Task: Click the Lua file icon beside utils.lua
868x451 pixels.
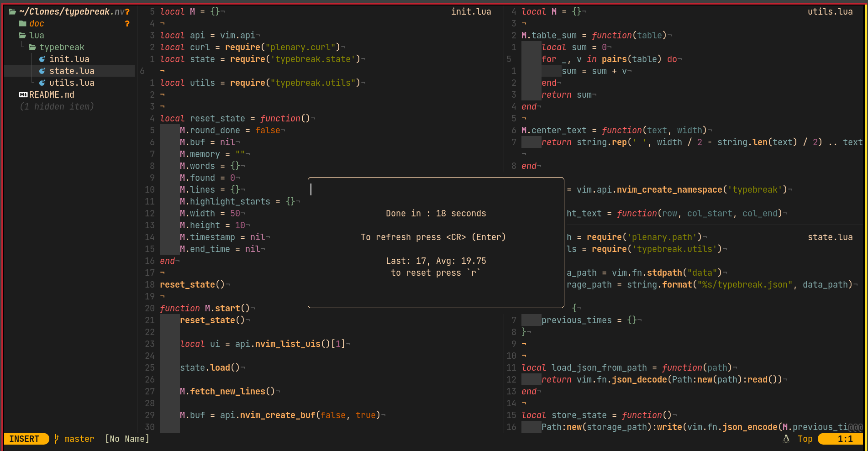Action: pyautogui.click(x=42, y=83)
